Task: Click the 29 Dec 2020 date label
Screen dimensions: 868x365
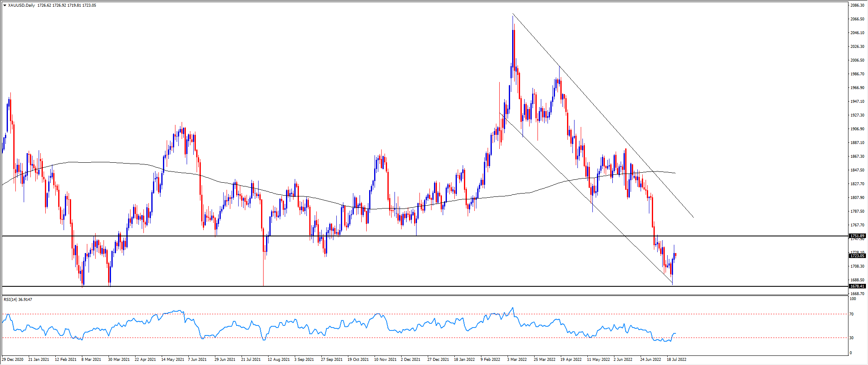Action: [x=12, y=359]
